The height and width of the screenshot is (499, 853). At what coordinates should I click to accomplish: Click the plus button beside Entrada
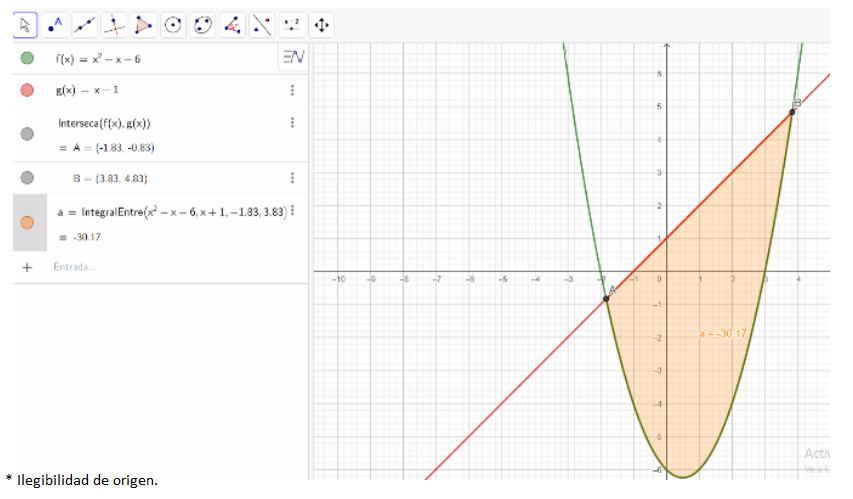tap(27, 267)
